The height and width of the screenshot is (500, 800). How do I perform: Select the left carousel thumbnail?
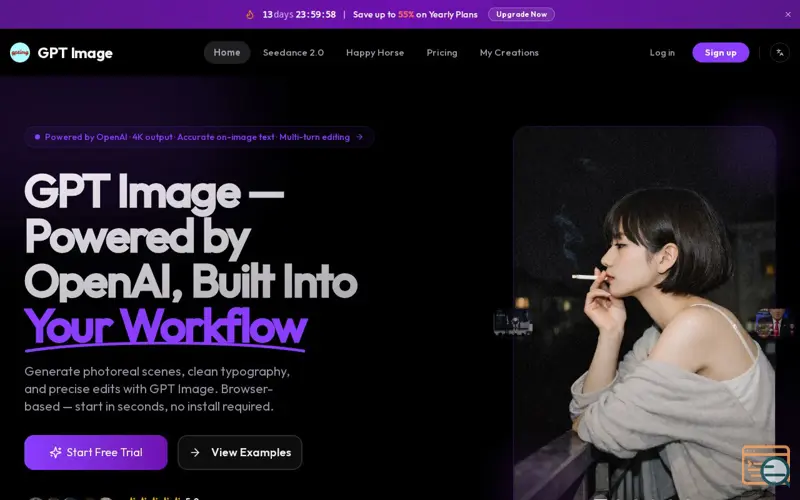tap(513, 322)
